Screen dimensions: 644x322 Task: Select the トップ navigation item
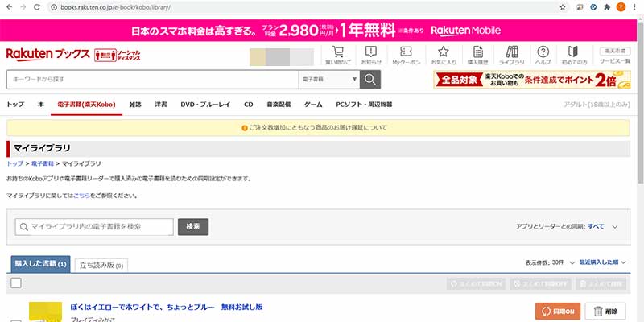point(15,105)
